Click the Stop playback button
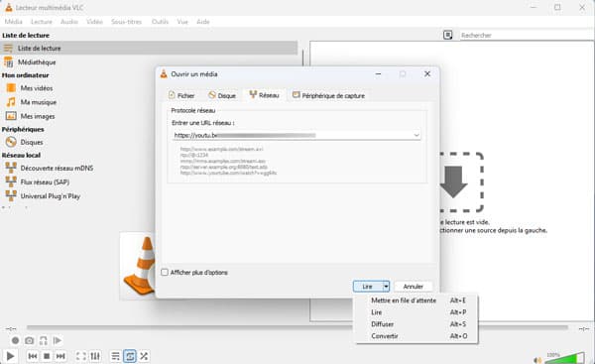595x364 pixels. pos(47,356)
